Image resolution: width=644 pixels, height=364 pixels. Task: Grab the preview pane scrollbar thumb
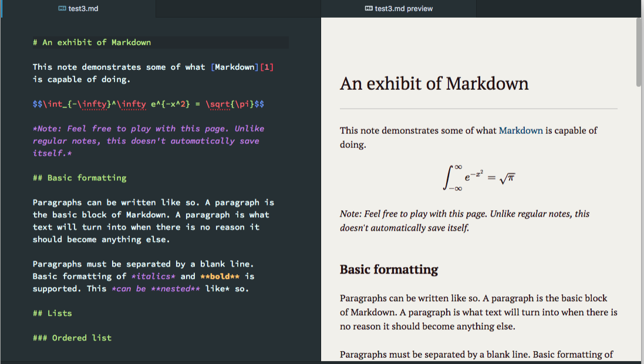[x=639, y=53]
